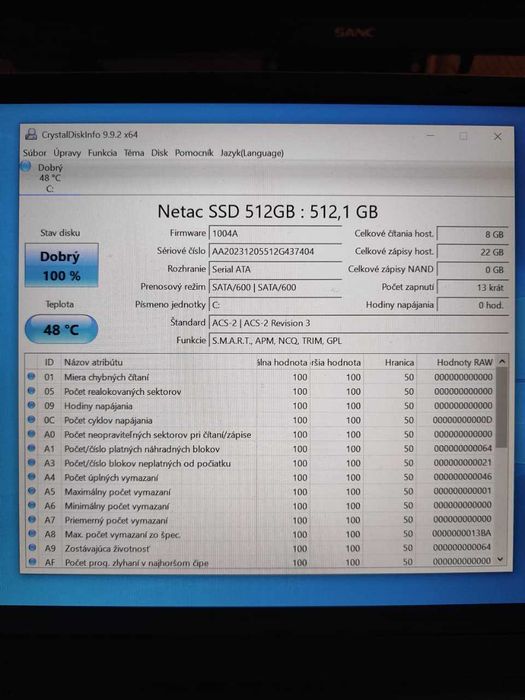Click RAW value 000000000046

coord(462,477)
